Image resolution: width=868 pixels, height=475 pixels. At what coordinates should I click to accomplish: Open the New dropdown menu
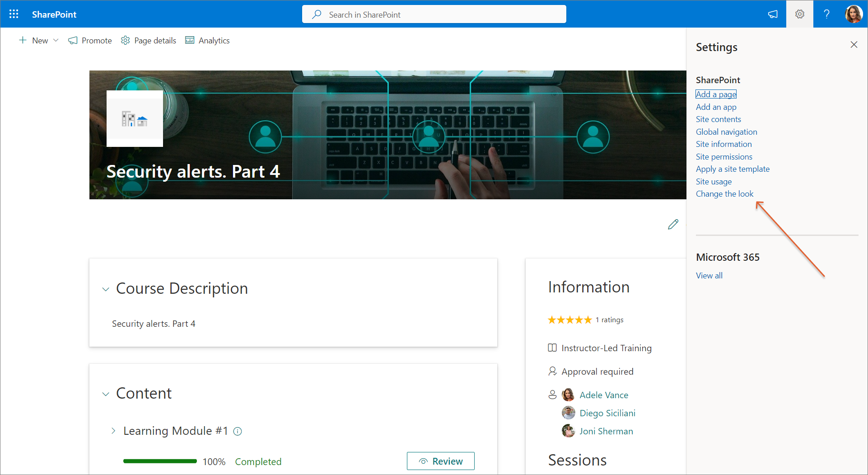click(39, 40)
